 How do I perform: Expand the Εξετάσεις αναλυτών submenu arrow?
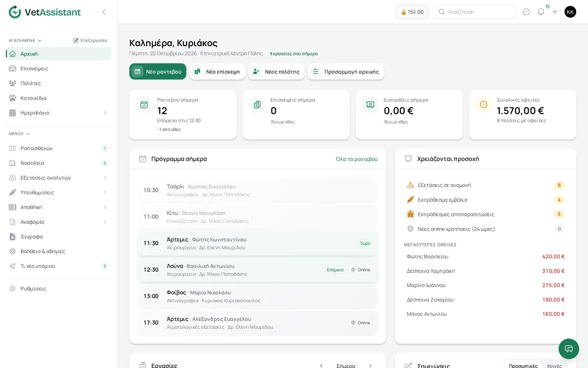(x=105, y=178)
